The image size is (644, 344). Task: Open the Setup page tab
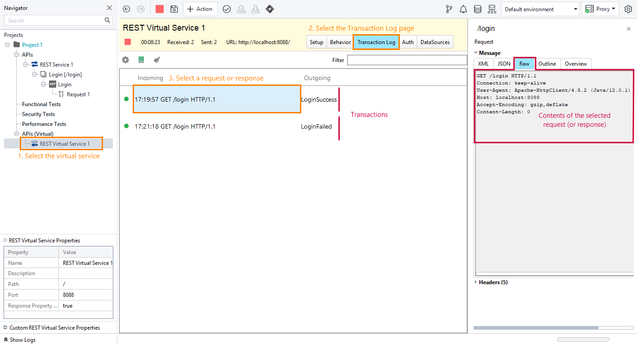(317, 42)
